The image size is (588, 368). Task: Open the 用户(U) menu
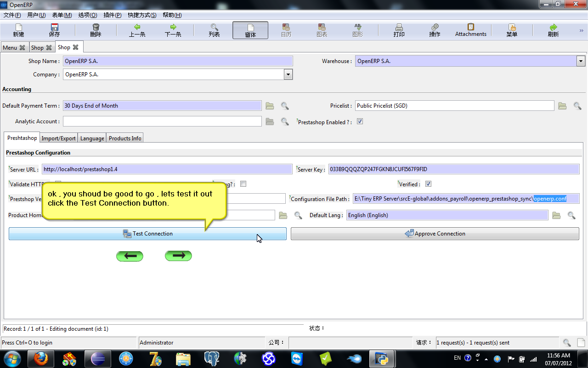(36, 15)
